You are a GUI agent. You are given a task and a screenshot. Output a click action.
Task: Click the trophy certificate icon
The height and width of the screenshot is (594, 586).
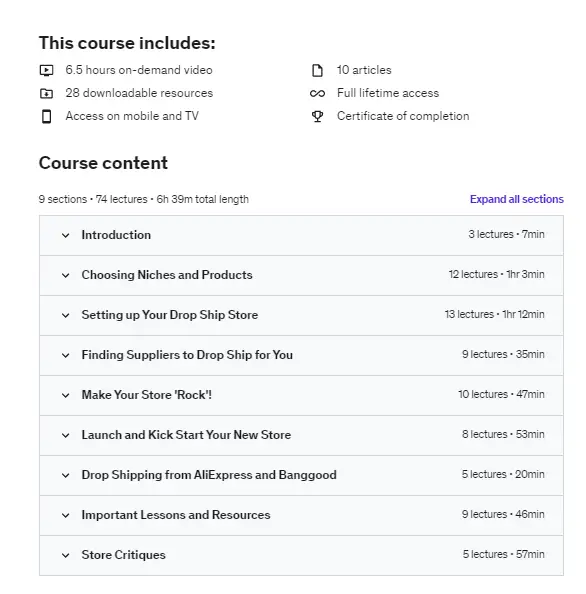[317, 116]
